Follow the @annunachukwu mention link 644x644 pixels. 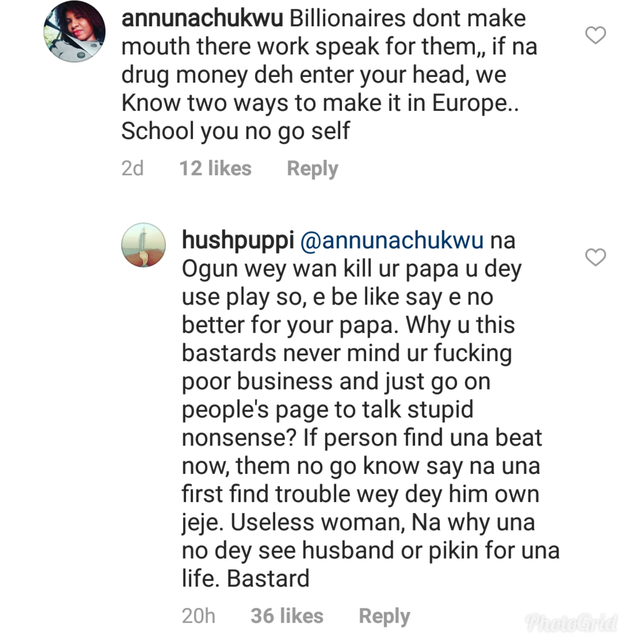coord(392,240)
